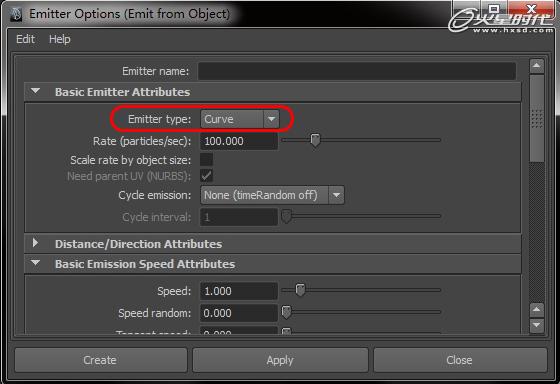The image size is (560, 384).
Task: Click the Maya icon in the title bar
Action: (x=16, y=14)
